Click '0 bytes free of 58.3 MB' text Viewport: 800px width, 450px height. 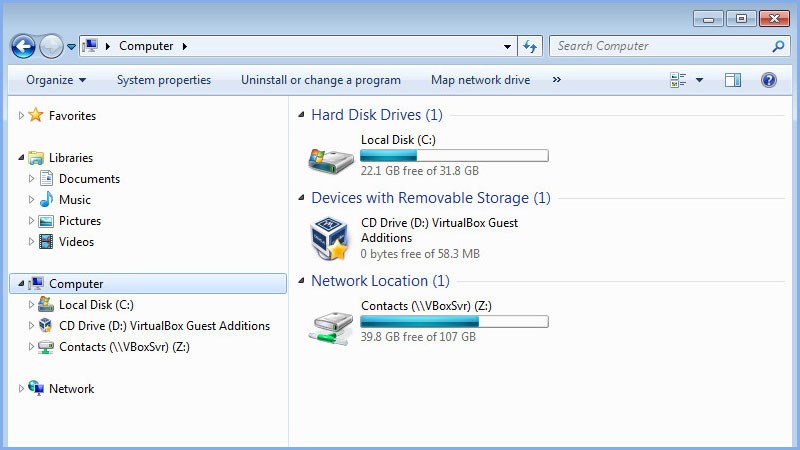coord(420,254)
